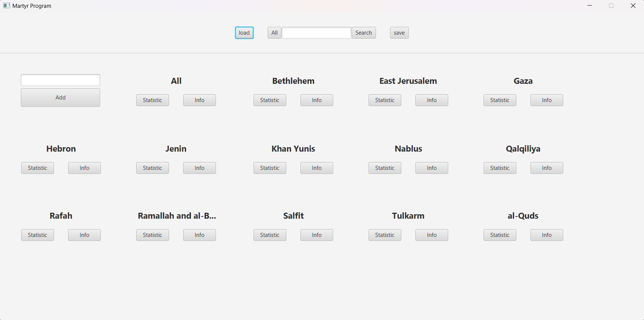
Task: Open Info for Salfit
Action: [317, 235]
